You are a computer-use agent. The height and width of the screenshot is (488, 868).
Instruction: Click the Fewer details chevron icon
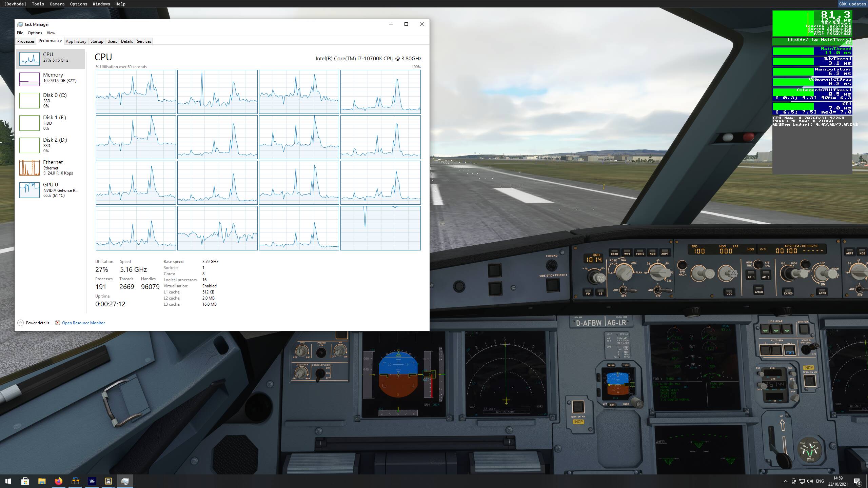click(x=21, y=323)
